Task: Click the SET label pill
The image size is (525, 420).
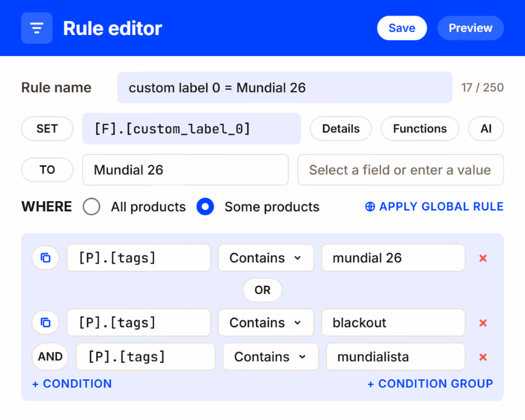Action: pyautogui.click(x=47, y=128)
